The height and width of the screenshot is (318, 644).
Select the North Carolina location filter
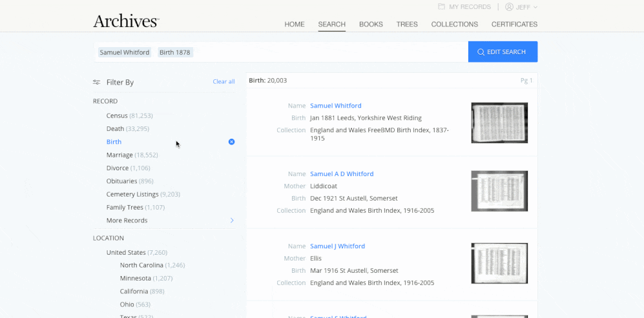click(152, 265)
